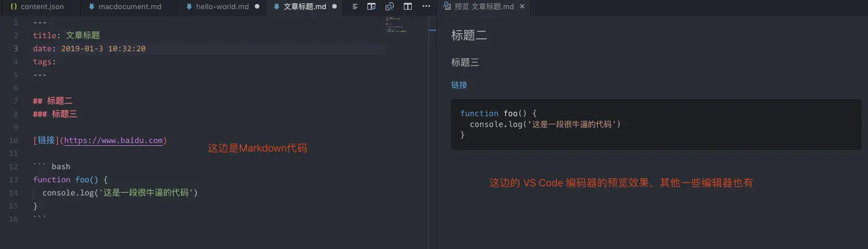This screenshot has height=249, width=868.
Task: Click console.log line in preview code block
Action: (x=545, y=124)
